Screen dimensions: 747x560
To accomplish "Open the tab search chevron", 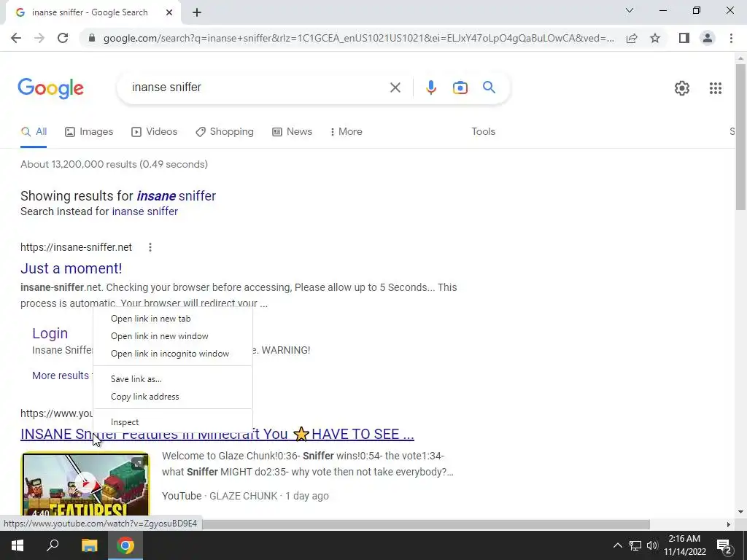I will (x=630, y=10).
